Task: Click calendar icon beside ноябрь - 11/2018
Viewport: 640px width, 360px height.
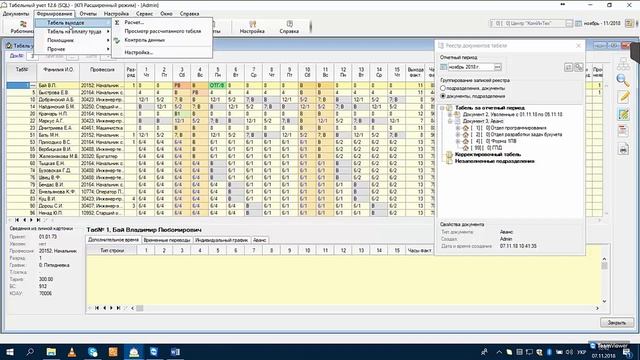Action: (578, 24)
